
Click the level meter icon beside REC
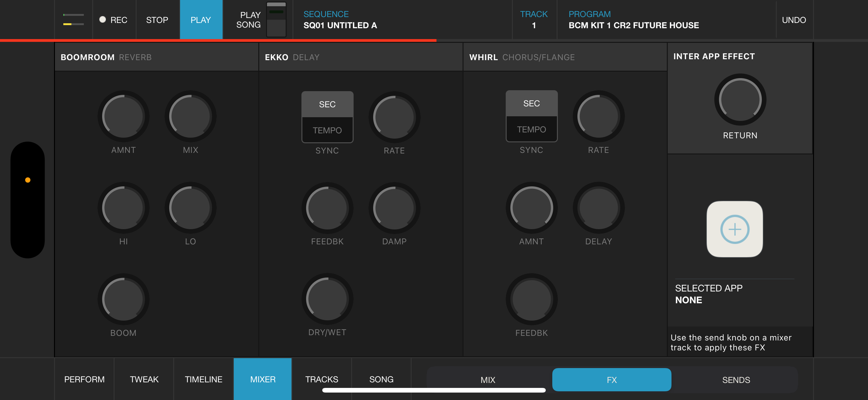click(74, 20)
